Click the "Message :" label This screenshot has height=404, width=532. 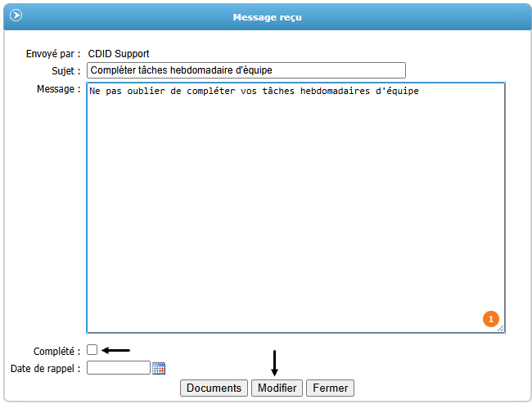(x=58, y=88)
